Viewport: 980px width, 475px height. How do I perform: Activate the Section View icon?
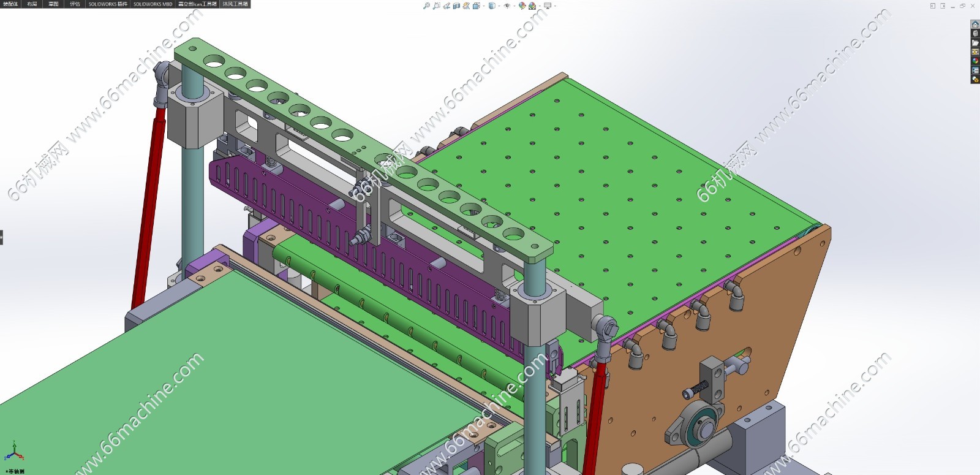(456, 6)
